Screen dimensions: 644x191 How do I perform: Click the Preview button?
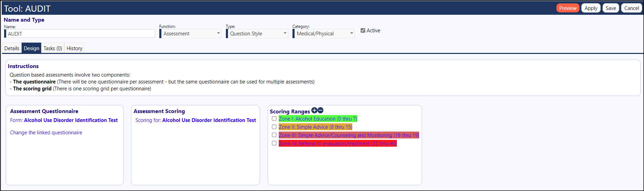[568, 8]
